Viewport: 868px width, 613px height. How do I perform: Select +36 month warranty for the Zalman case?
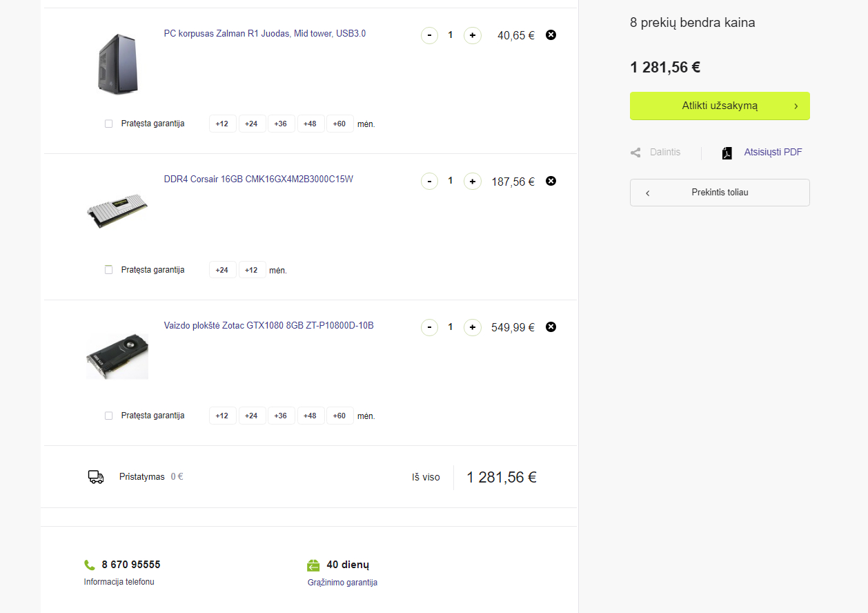tap(281, 124)
